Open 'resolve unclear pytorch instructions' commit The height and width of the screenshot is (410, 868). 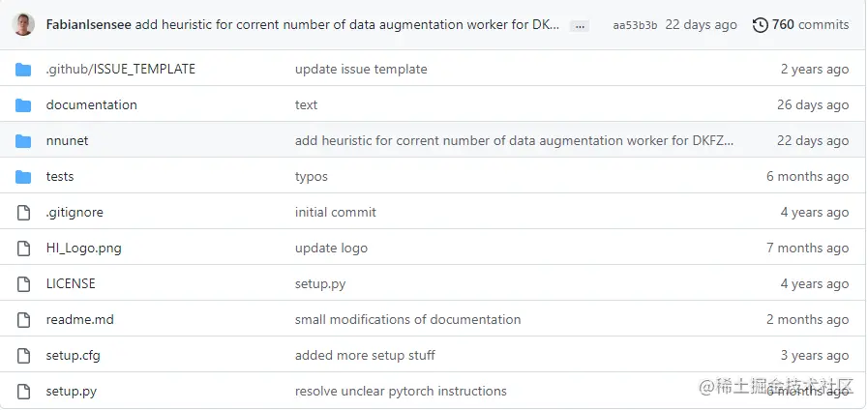401,392
